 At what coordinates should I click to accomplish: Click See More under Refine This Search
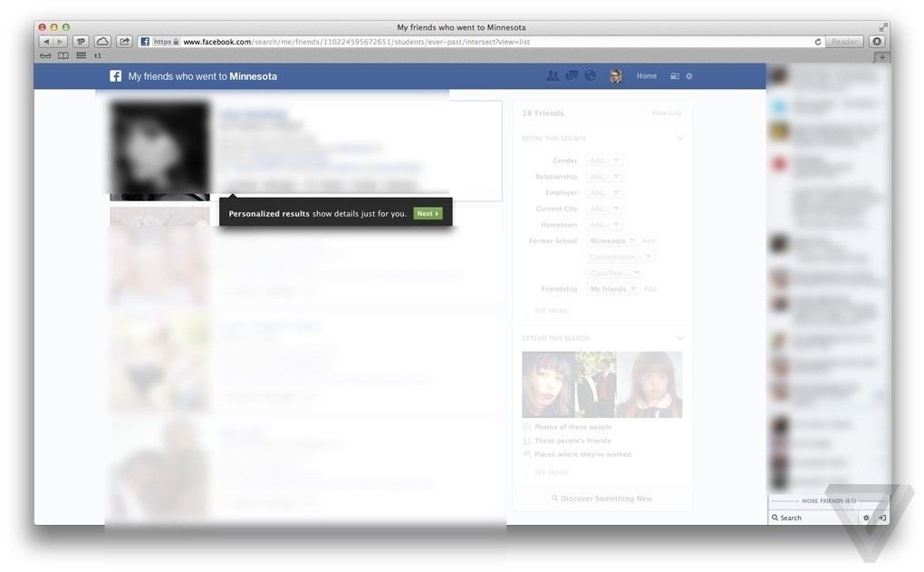click(551, 311)
